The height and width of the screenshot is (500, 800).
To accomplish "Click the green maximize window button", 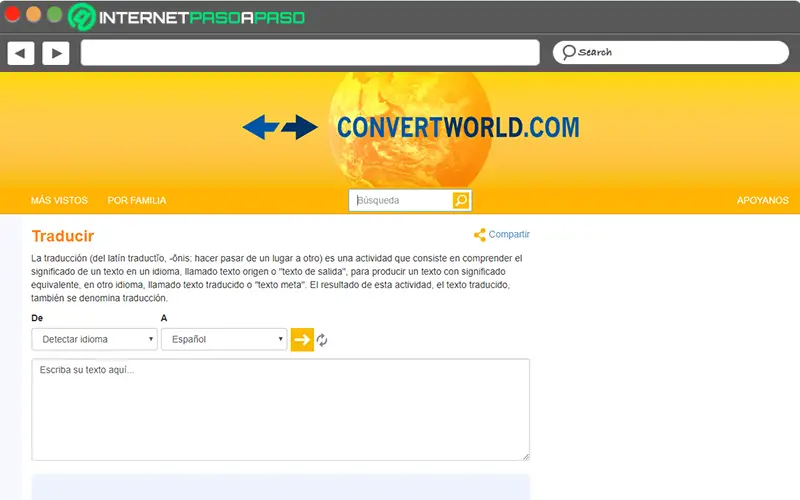I will (x=55, y=14).
